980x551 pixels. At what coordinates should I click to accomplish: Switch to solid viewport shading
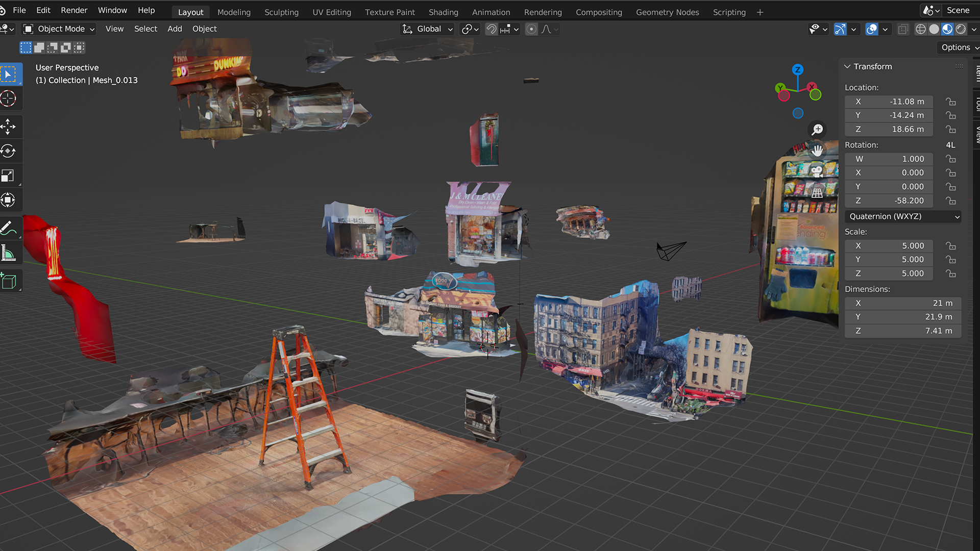[934, 29]
